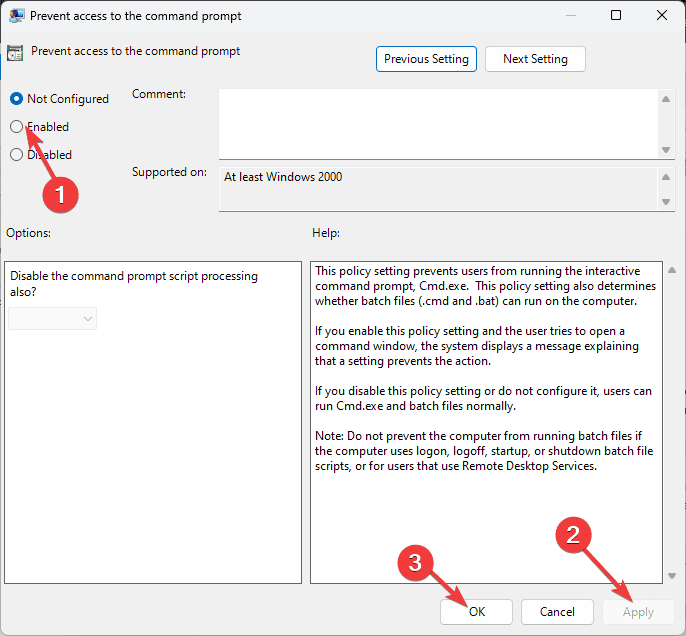Viewport: 686px width, 636px height.
Task: Click the Cancel button
Action: (x=557, y=612)
